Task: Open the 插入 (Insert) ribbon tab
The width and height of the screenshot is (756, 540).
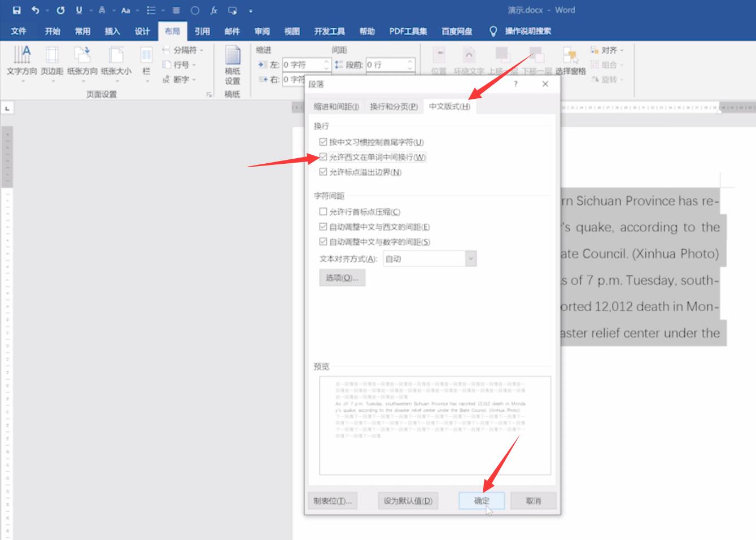Action: click(112, 31)
